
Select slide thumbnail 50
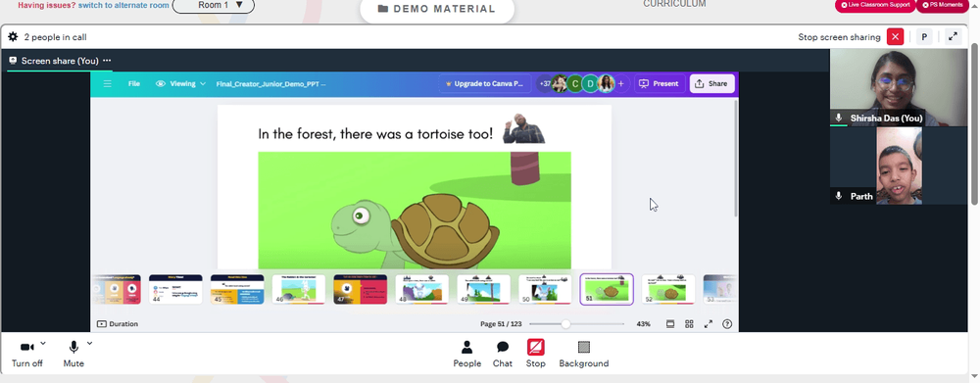(545, 289)
